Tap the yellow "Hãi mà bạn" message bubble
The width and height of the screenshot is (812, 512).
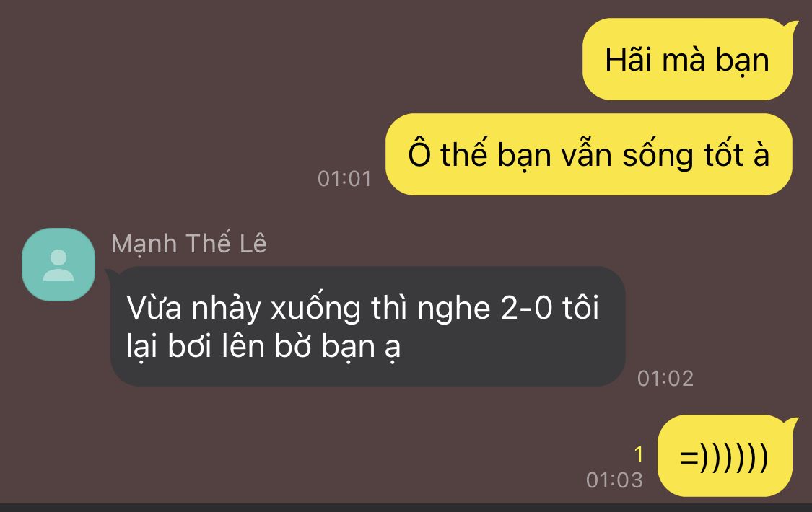(x=687, y=59)
